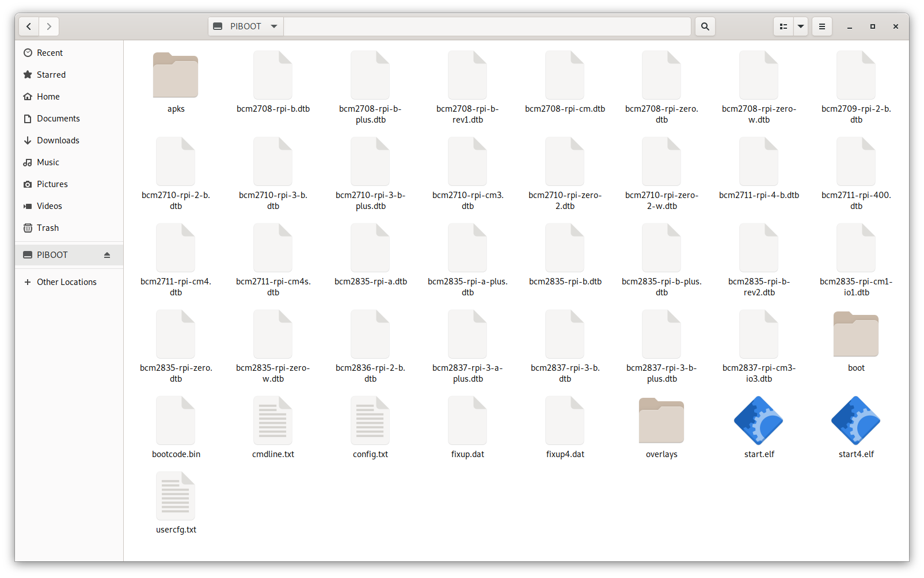This screenshot has width=924, height=578.
Task: Select the bcm2709-rpi-2-b.dtb file icon
Action: click(x=856, y=75)
